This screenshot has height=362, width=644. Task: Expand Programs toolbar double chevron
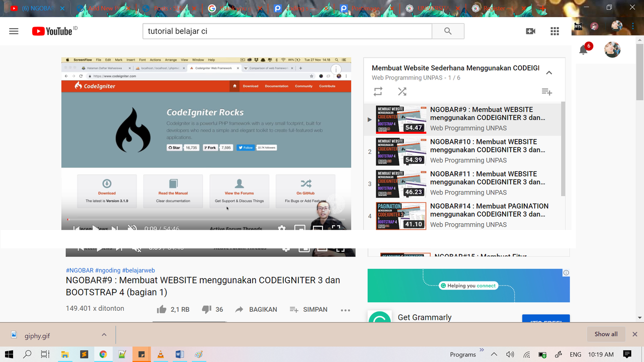(x=481, y=350)
